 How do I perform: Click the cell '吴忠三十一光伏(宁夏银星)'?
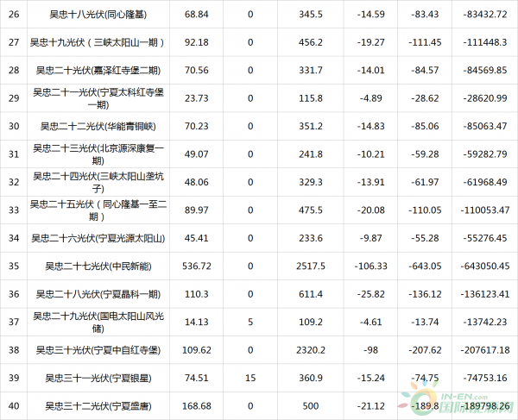click(98, 378)
